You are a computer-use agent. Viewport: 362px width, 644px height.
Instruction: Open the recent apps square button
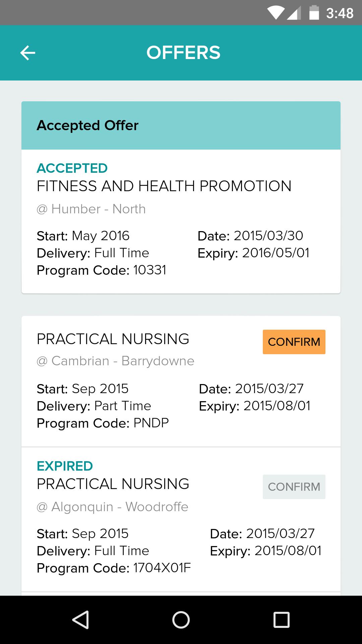(281, 620)
